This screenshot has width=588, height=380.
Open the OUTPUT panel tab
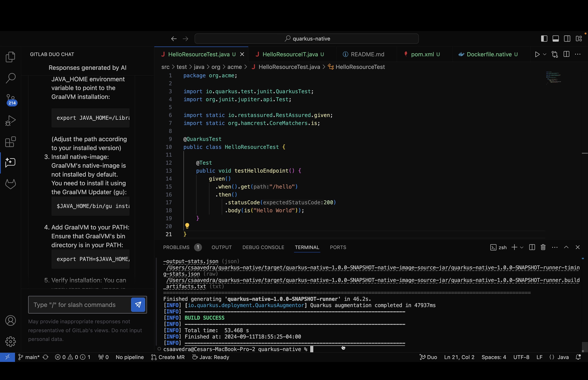coord(221,247)
